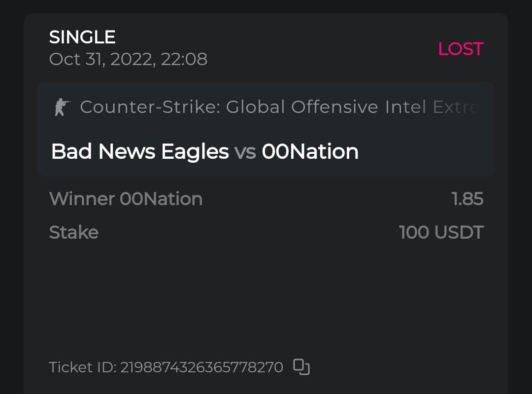Click the Counter-Strike soldier game icon
Image resolution: width=532 pixels, height=394 pixels.
[62, 107]
